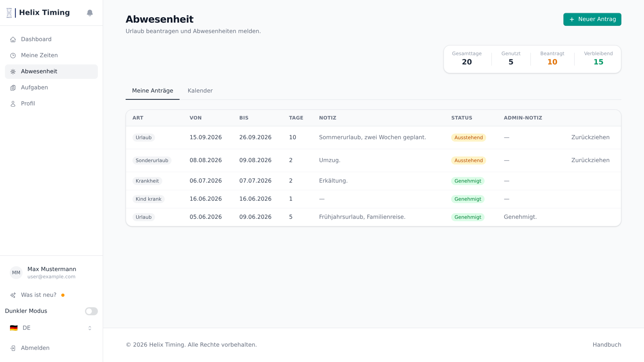
Task: Click the Profil person icon
Action: coord(13,104)
